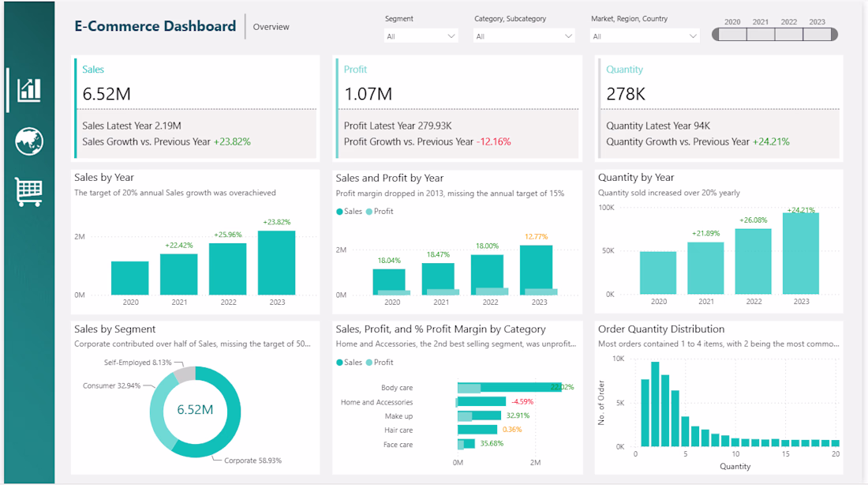
Task: Select the tallest bar in Order Quantity Distribution
Action: tap(655, 404)
